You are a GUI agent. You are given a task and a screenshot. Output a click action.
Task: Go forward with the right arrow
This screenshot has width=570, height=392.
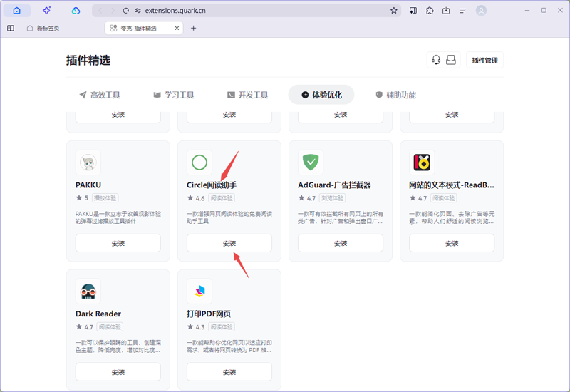pos(113,11)
